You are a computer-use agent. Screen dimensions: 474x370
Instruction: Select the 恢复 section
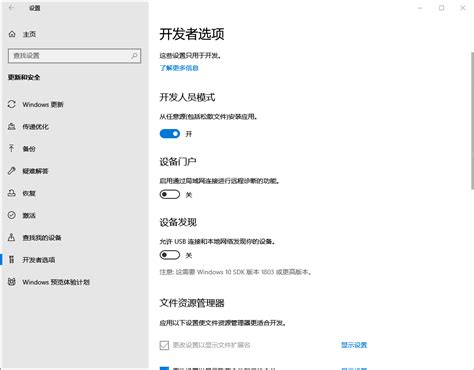click(x=29, y=193)
